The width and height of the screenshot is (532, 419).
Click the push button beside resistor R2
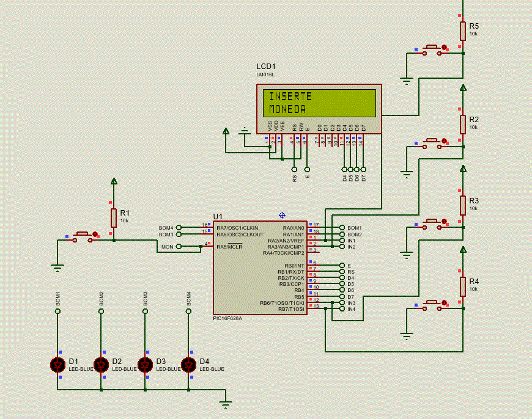[432, 144]
